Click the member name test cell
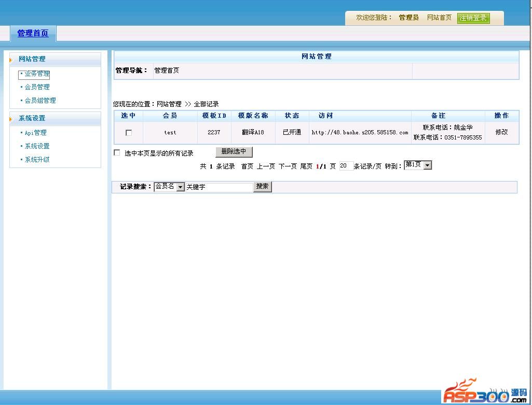The width and height of the screenshot is (532, 405). 170,133
